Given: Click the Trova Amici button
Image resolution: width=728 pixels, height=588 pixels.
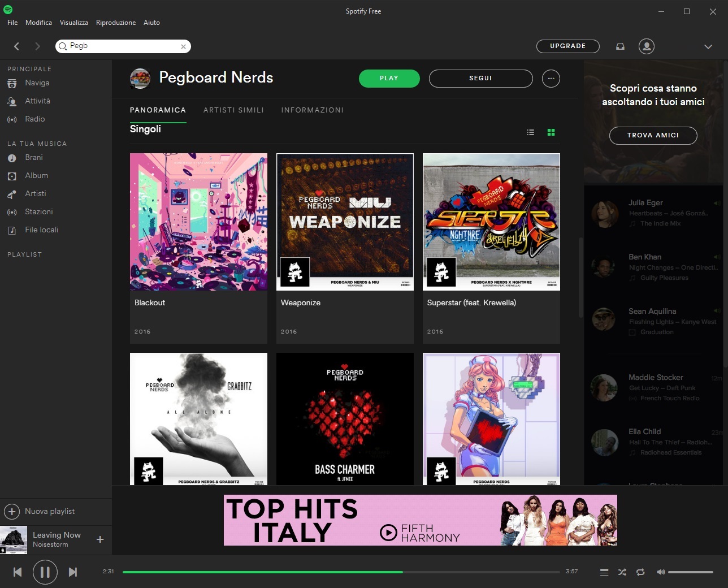Looking at the screenshot, I should click(653, 135).
